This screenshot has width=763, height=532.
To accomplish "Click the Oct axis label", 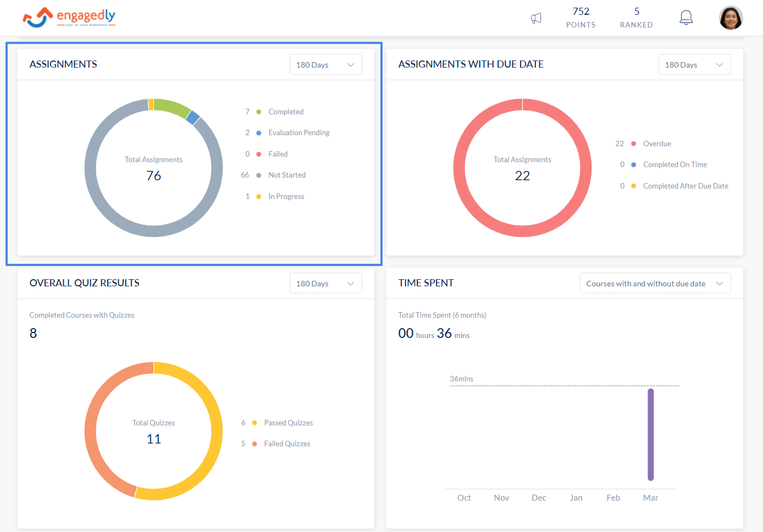I will point(464,497).
